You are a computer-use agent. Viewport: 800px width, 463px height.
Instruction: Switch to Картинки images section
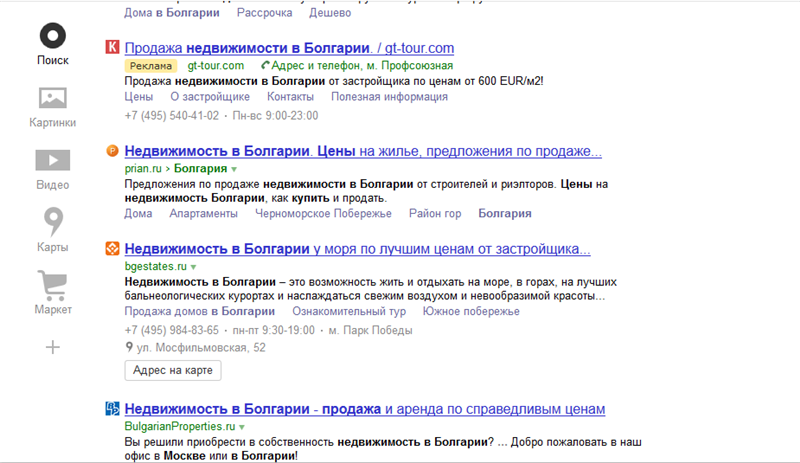click(x=53, y=98)
